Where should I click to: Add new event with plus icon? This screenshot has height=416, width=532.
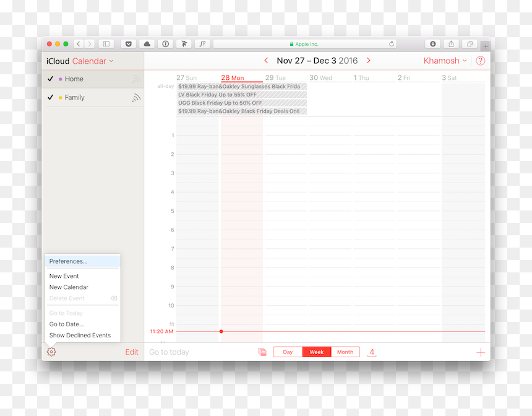(x=481, y=352)
